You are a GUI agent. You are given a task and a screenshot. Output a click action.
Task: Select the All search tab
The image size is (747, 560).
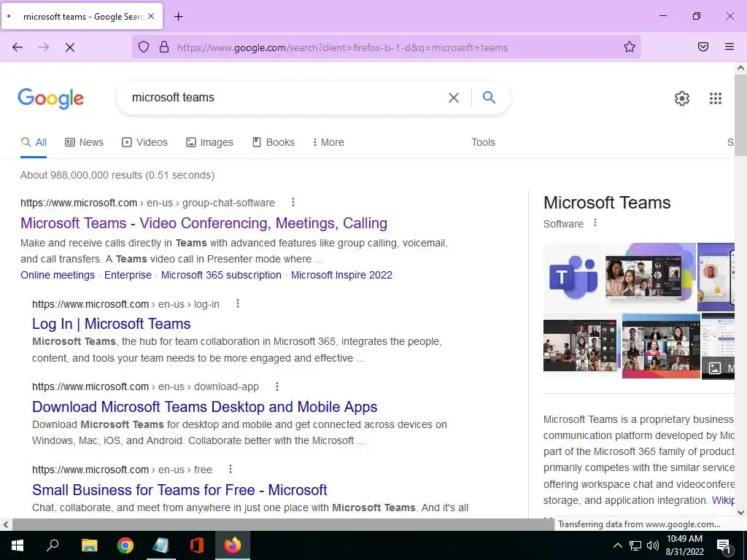click(x=34, y=142)
